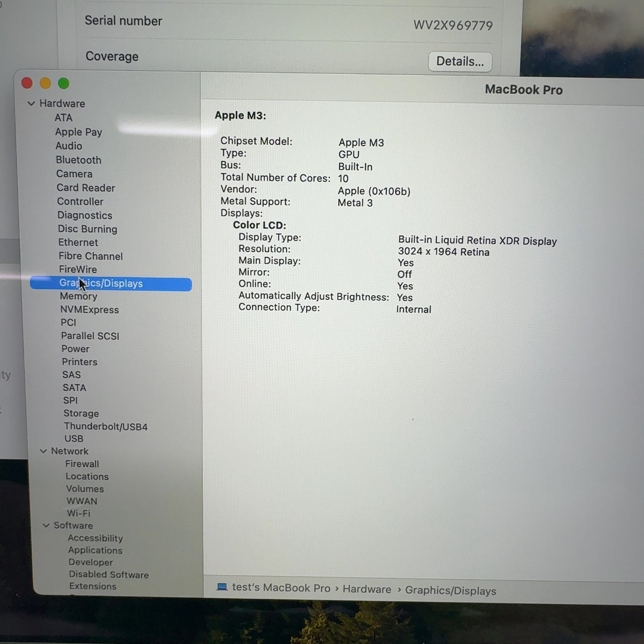This screenshot has width=644, height=644.
Task: Open the Coverage Details button
Action: click(459, 62)
